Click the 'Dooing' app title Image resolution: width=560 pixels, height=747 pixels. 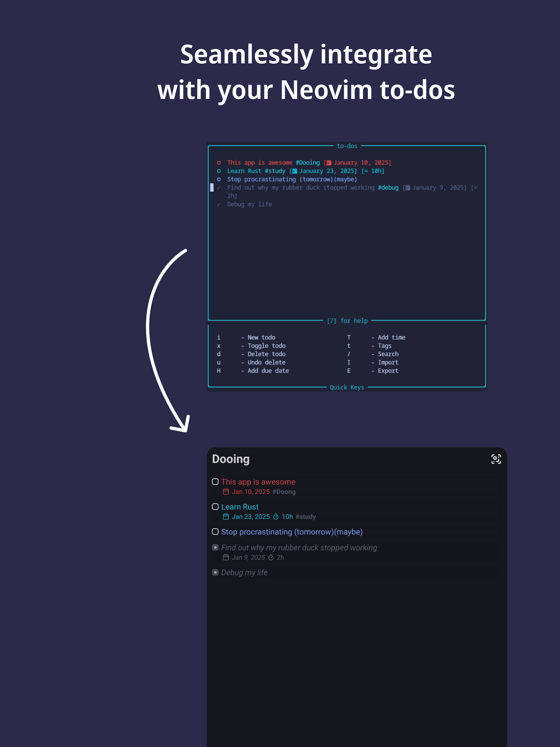click(231, 459)
